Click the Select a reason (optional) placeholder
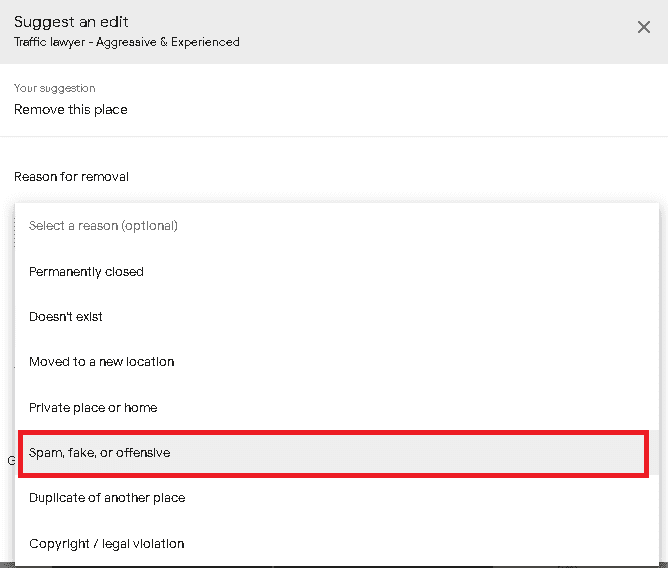The image size is (668, 568). click(x=103, y=226)
